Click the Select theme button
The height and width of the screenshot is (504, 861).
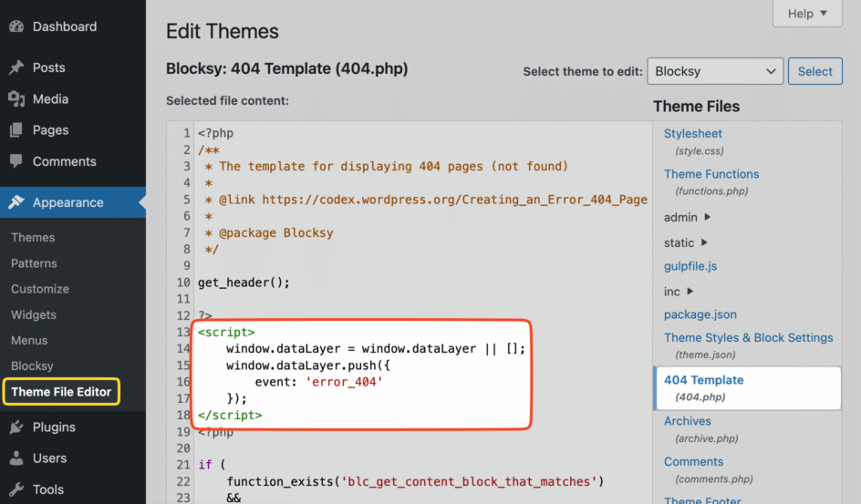814,71
